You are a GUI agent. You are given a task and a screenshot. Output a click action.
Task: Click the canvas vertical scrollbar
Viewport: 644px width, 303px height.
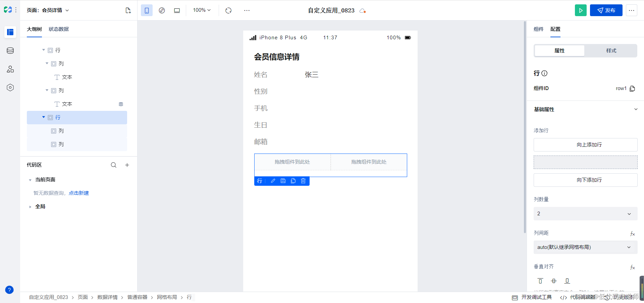(525, 127)
